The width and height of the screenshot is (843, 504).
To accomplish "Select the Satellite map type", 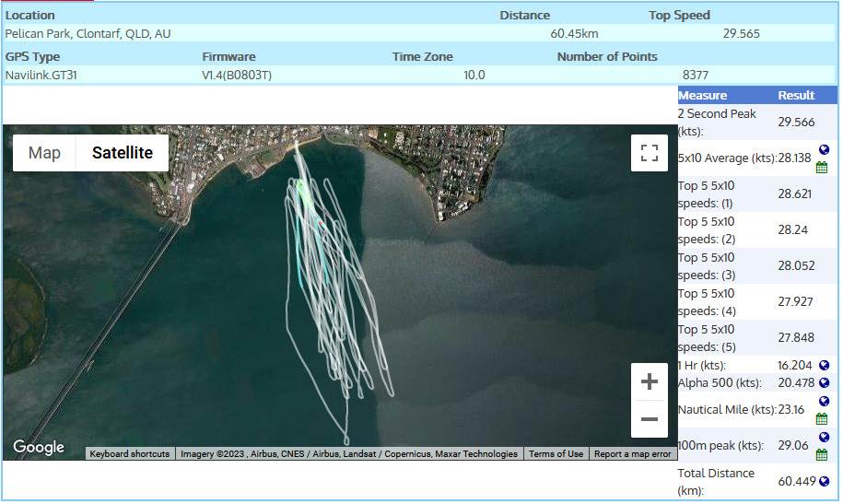I will (122, 153).
